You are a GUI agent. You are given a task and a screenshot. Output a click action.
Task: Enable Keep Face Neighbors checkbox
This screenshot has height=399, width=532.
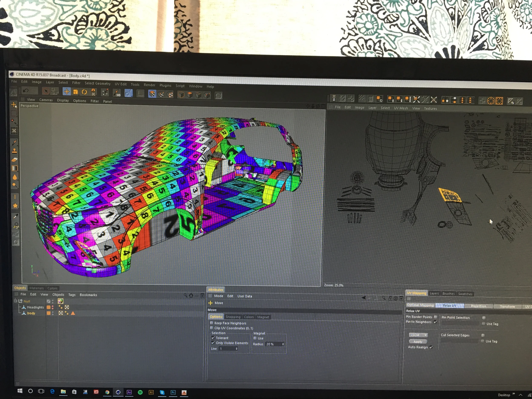(212, 323)
